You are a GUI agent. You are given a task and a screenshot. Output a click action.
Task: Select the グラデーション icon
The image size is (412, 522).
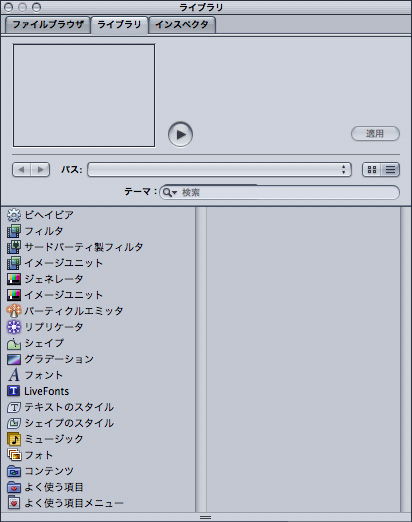pyautogui.click(x=14, y=359)
